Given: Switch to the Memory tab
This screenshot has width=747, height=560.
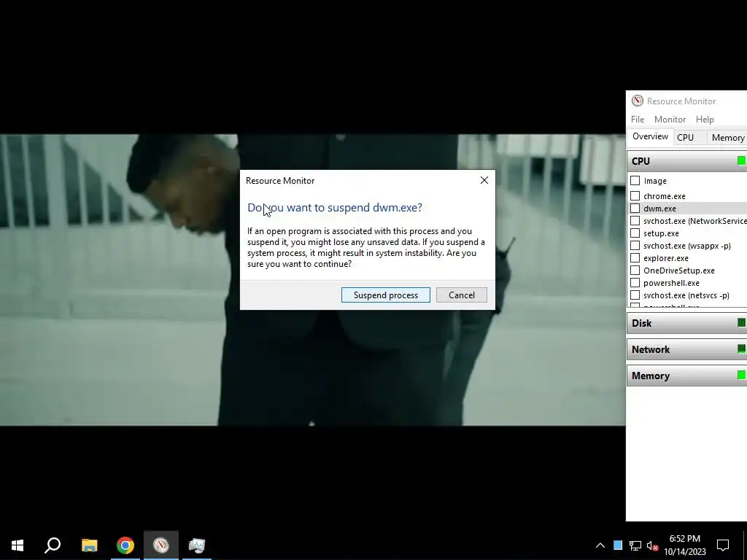Looking at the screenshot, I should (727, 138).
